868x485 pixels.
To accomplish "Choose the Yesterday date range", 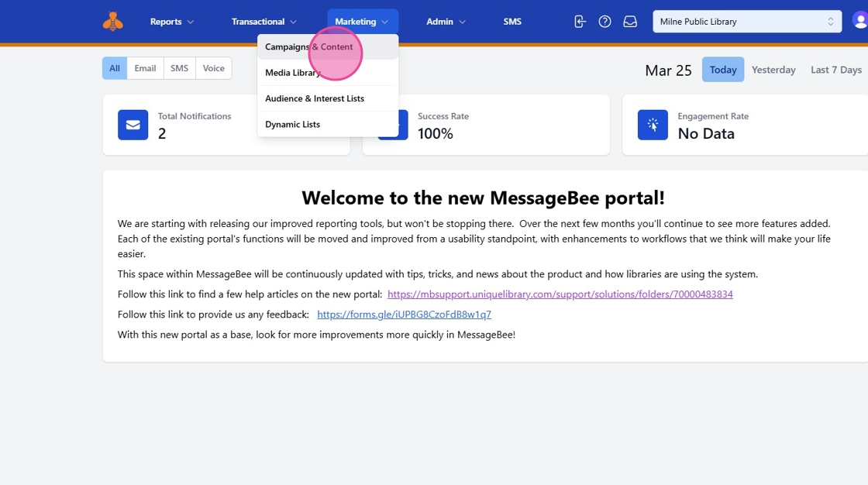I will 773,70.
